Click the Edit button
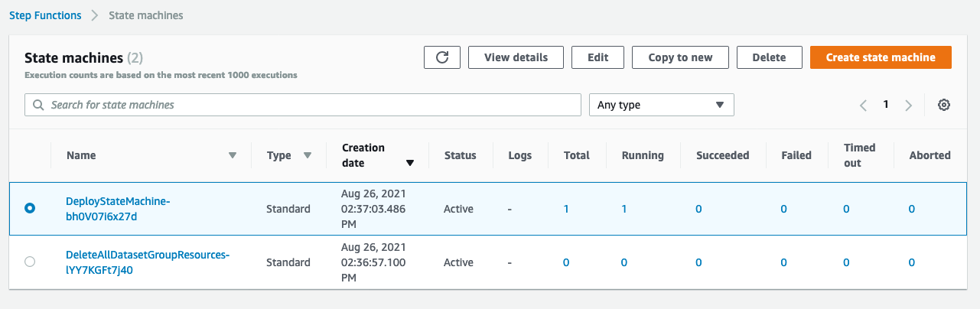Image resolution: width=980 pixels, height=309 pixels. 597,57
